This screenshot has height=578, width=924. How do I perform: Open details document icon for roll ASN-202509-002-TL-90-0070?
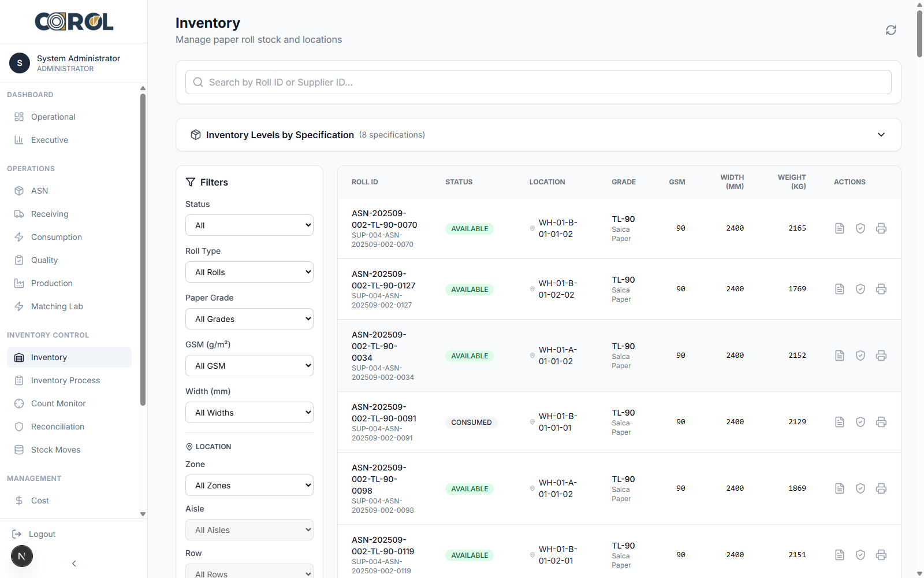coord(840,228)
